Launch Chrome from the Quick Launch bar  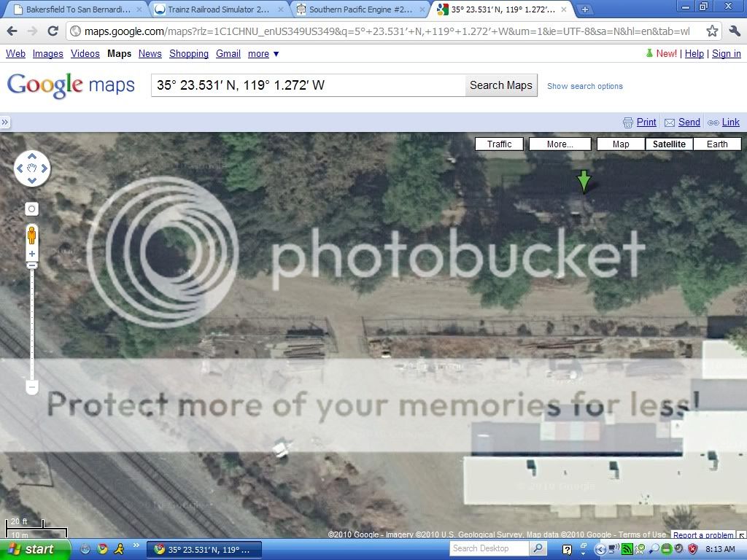pos(102,549)
